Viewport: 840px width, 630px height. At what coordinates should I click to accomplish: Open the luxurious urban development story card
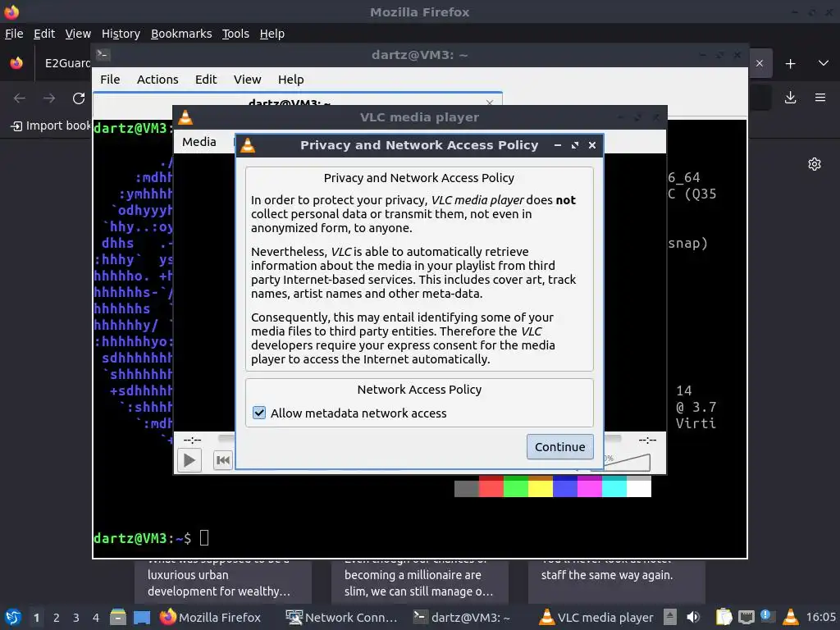coord(223,582)
